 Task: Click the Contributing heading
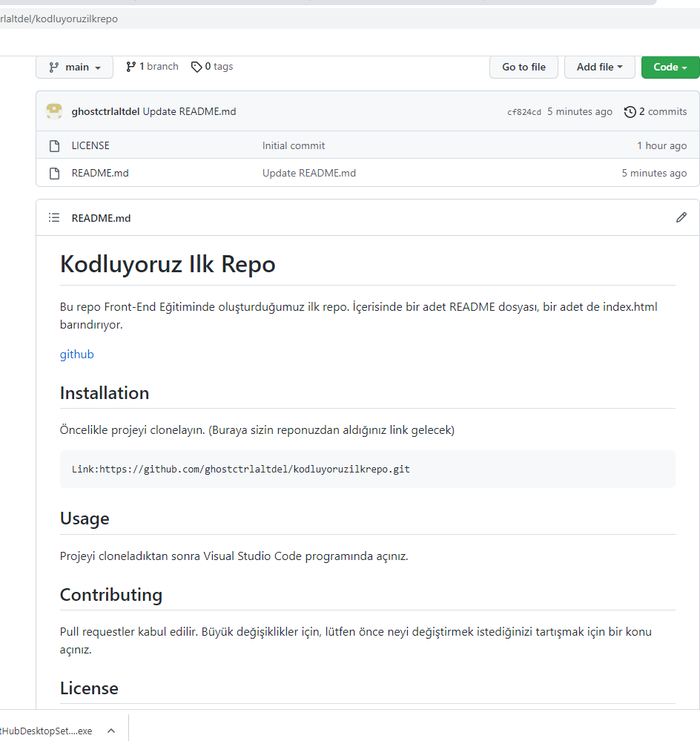(111, 595)
